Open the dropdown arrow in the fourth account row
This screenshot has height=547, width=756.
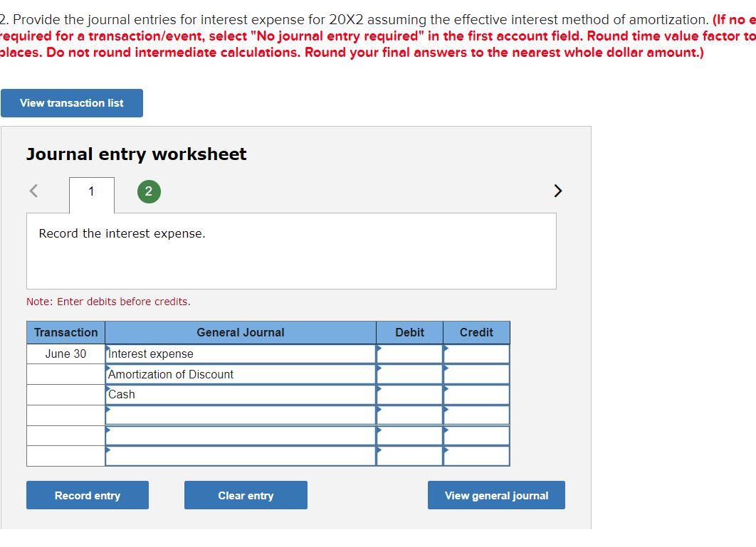point(109,411)
